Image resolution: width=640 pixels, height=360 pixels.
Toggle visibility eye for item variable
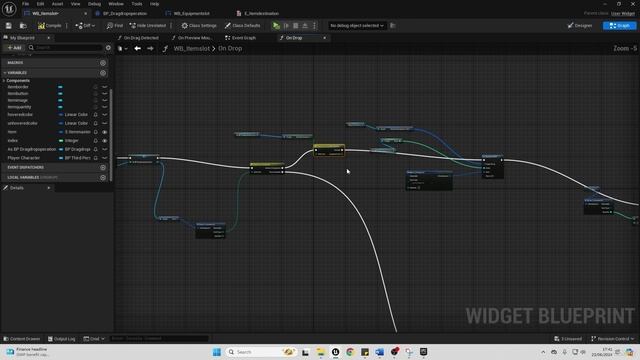pos(105,132)
